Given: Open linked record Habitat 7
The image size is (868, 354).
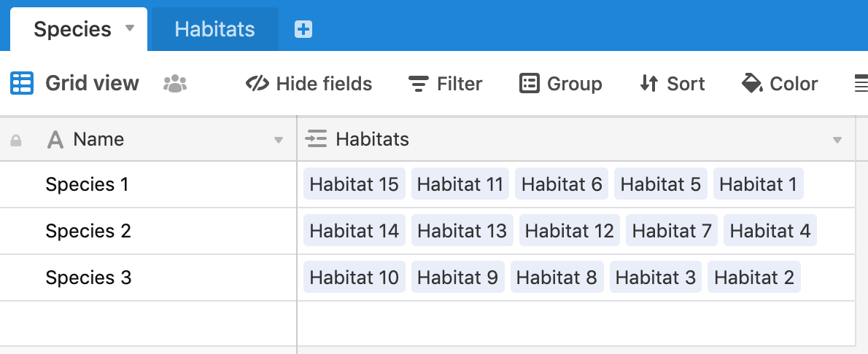Looking at the screenshot, I should click(672, 231).
